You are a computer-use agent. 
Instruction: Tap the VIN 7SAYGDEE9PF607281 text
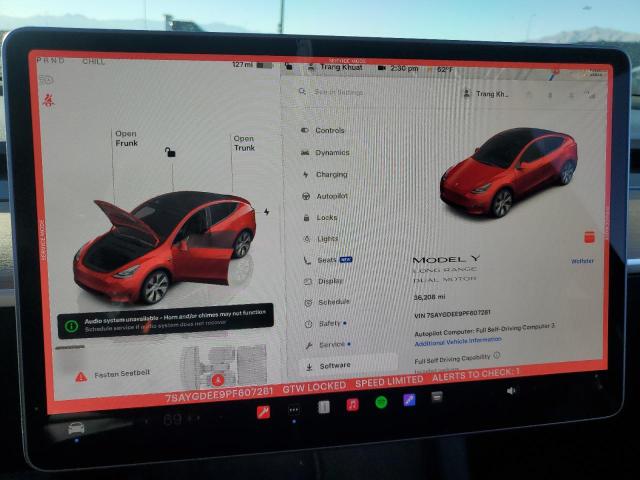(x=452, y=314)
